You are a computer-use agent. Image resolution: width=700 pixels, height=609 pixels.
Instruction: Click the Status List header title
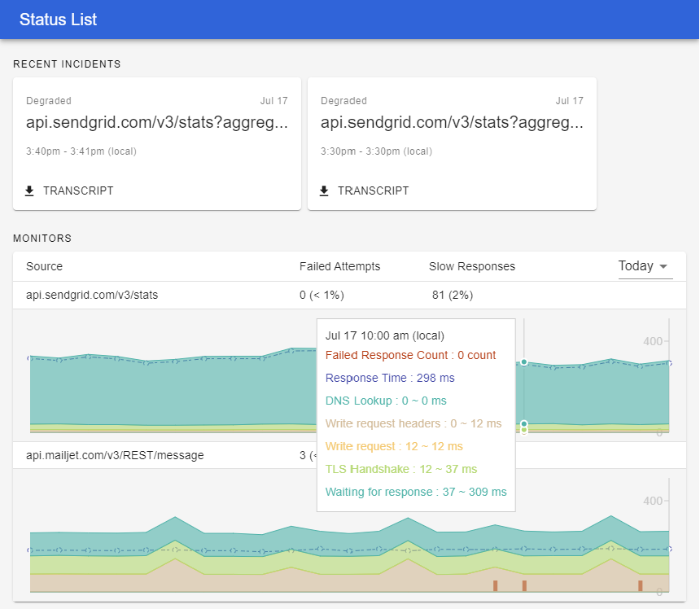pos(58,20)
